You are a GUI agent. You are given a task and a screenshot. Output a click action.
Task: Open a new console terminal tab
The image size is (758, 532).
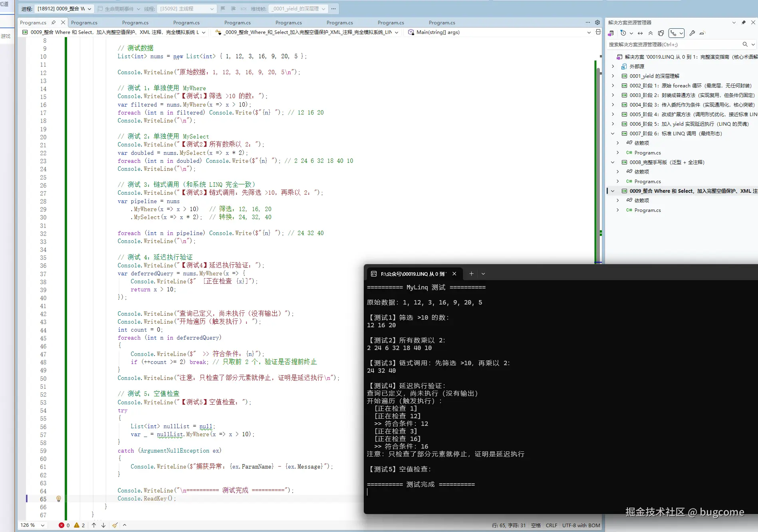471,273
